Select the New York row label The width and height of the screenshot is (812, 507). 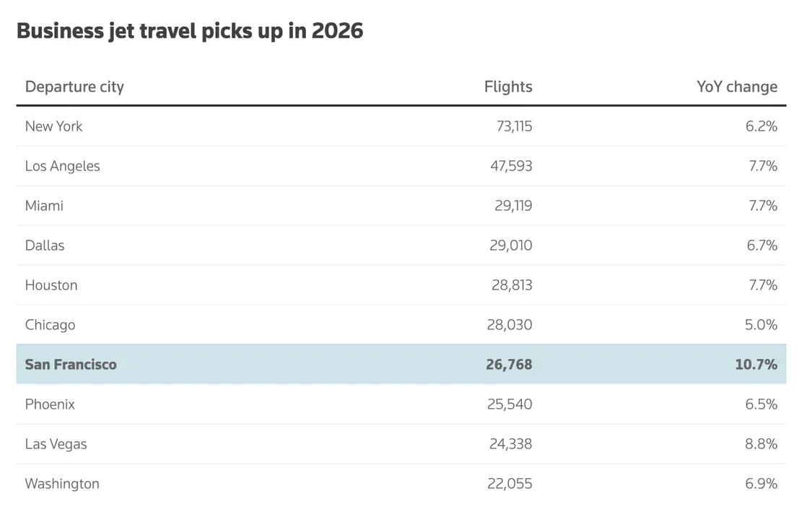point(54,126)
